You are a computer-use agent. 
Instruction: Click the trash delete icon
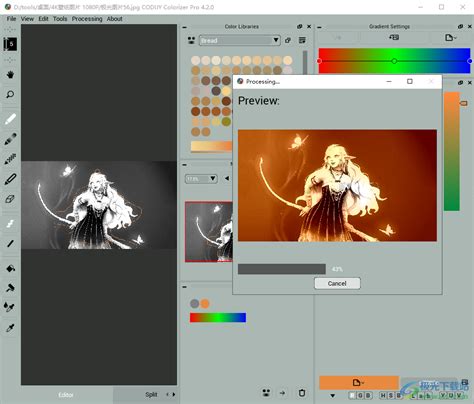click(302, 393)
